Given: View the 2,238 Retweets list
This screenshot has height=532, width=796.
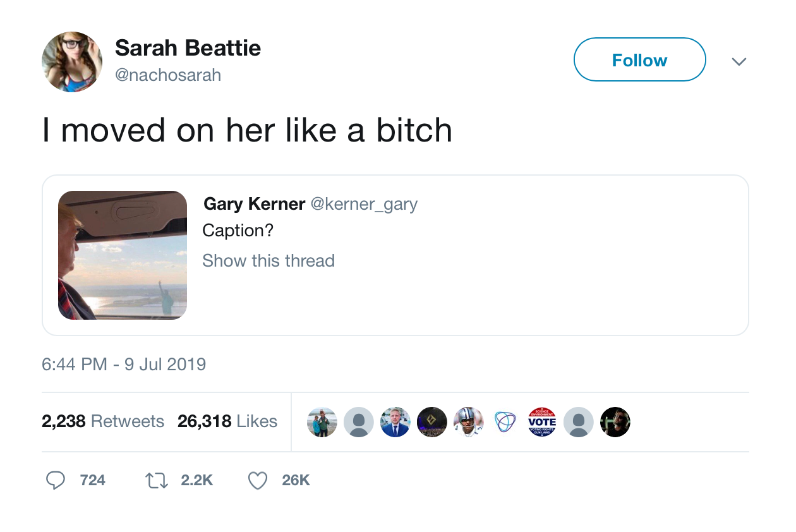Looking at the screenshot, I should 103,421.
